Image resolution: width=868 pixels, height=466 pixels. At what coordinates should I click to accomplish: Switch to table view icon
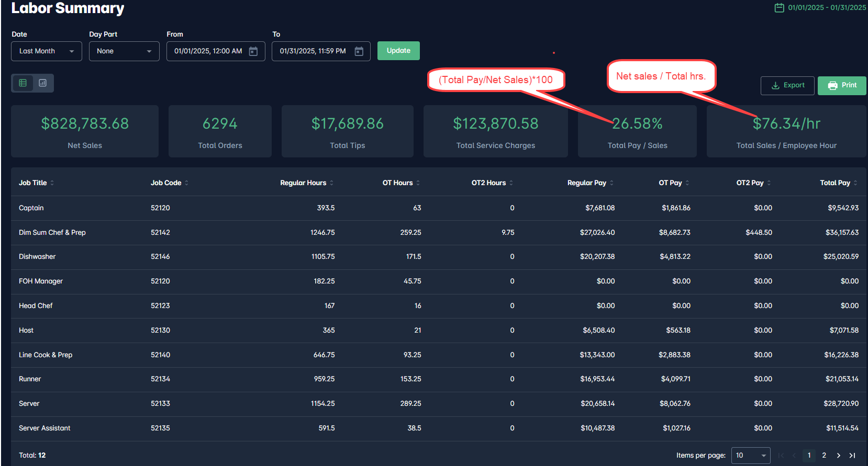point(23,83)
